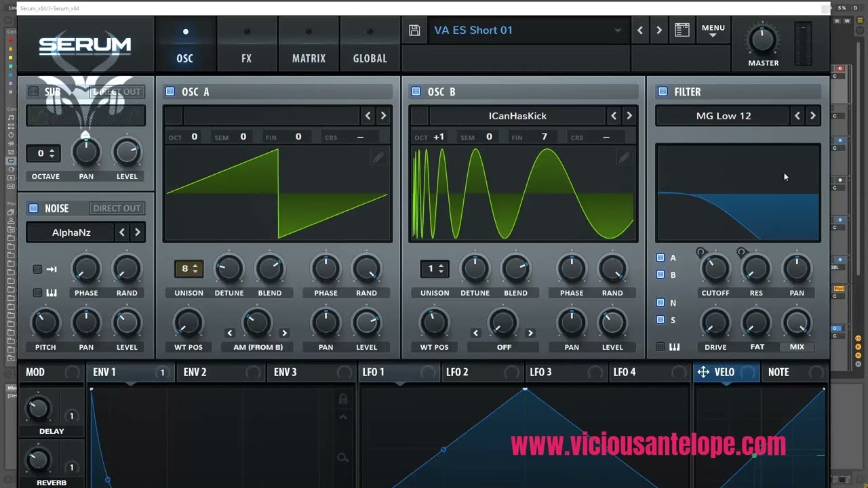Select the ENV 3 tab
This screenshot has height=488, width=868.
point(311,372)
